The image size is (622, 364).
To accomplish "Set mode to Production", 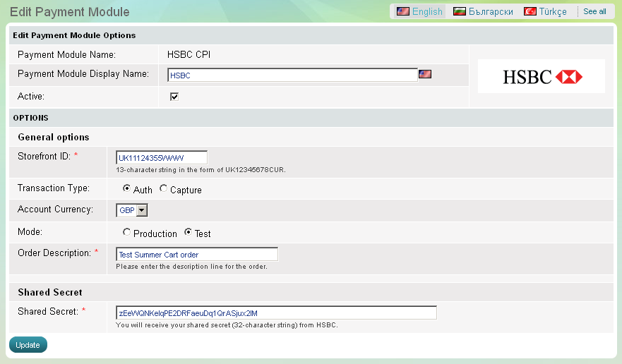I will tap(126, 232).
